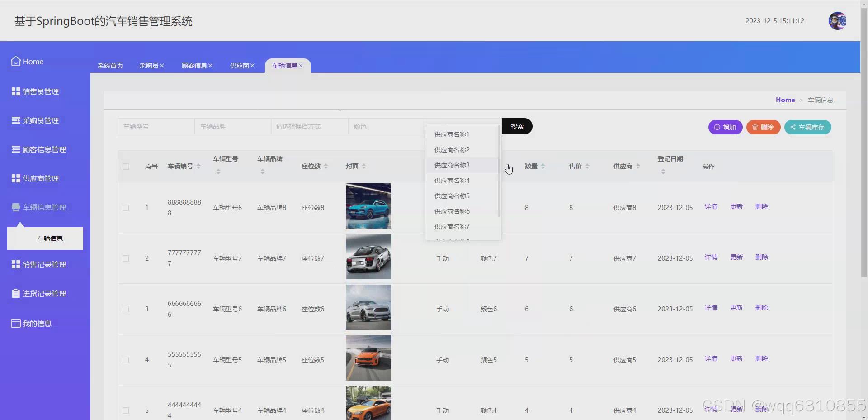Open the teal Porsche cover thumbnail

tap(368, 206)
